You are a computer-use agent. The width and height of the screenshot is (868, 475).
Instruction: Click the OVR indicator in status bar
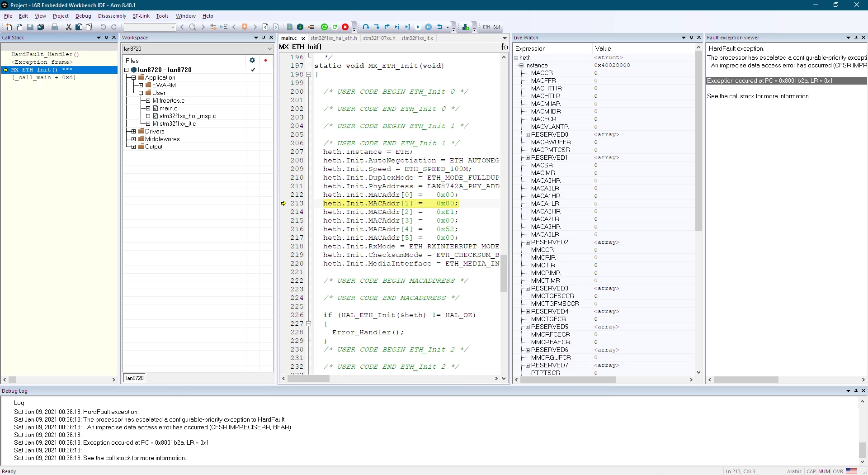pos(838,471)
